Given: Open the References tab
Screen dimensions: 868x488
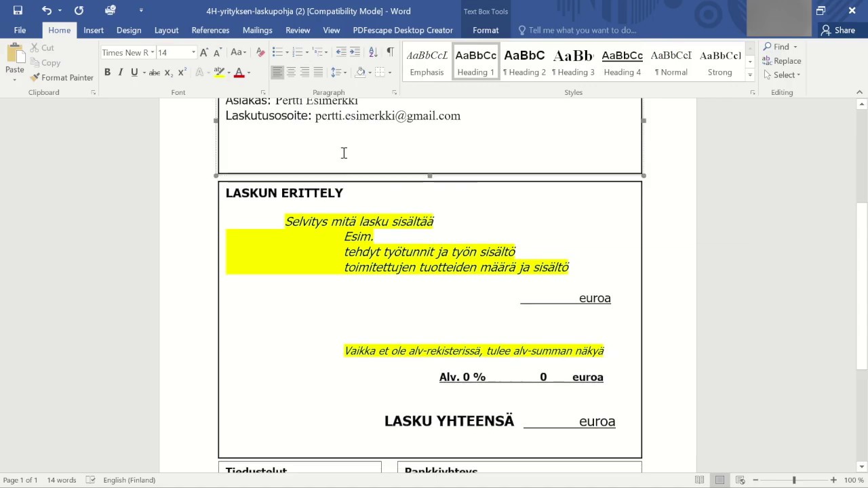Looking at the screenshot, I should point(210,30).
